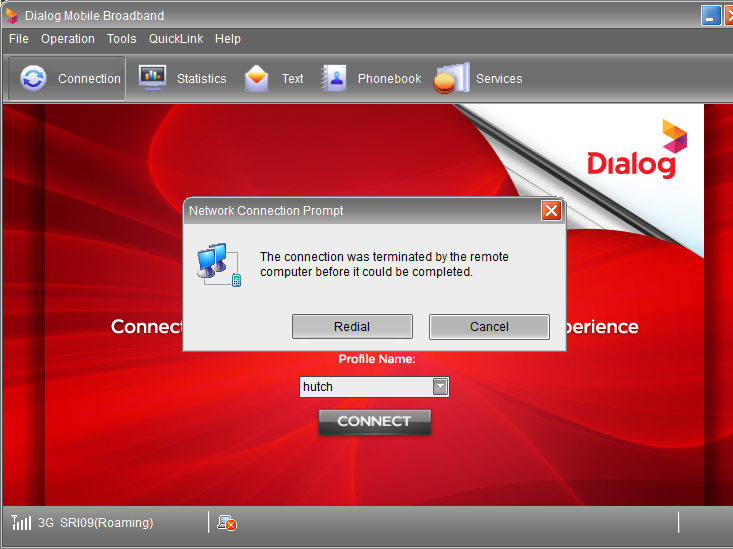This screenshot has width=733, height=549.
Task: Click the Profile Name: label
Action: point(377,359)
